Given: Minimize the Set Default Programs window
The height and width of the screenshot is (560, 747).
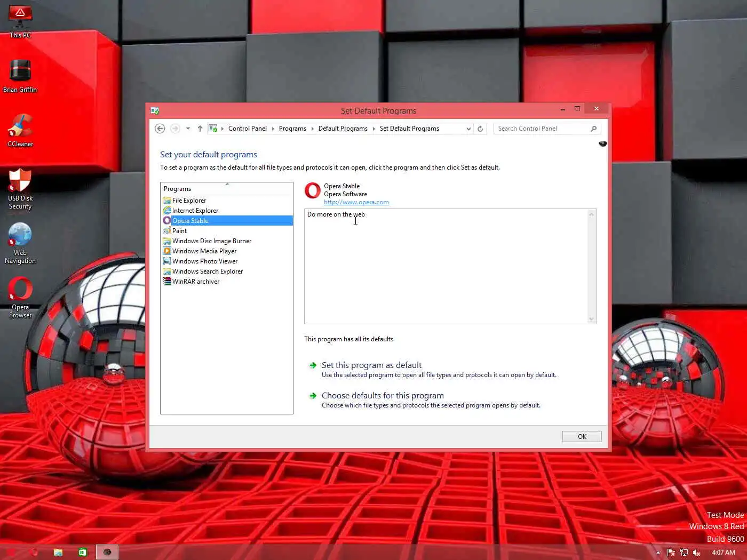Looking at the screenshot, I should coord(562,109).
